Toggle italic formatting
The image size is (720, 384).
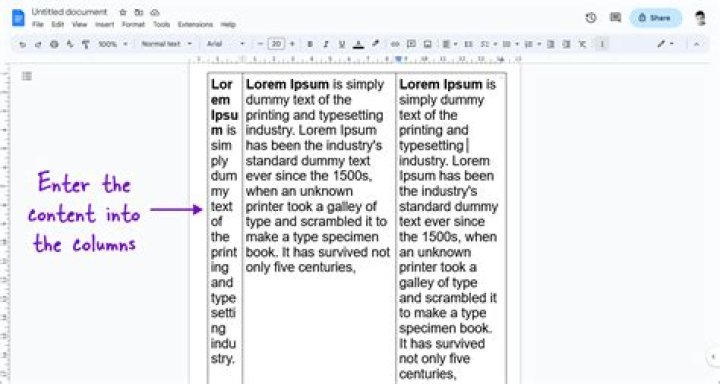click(x=326, y=44)
